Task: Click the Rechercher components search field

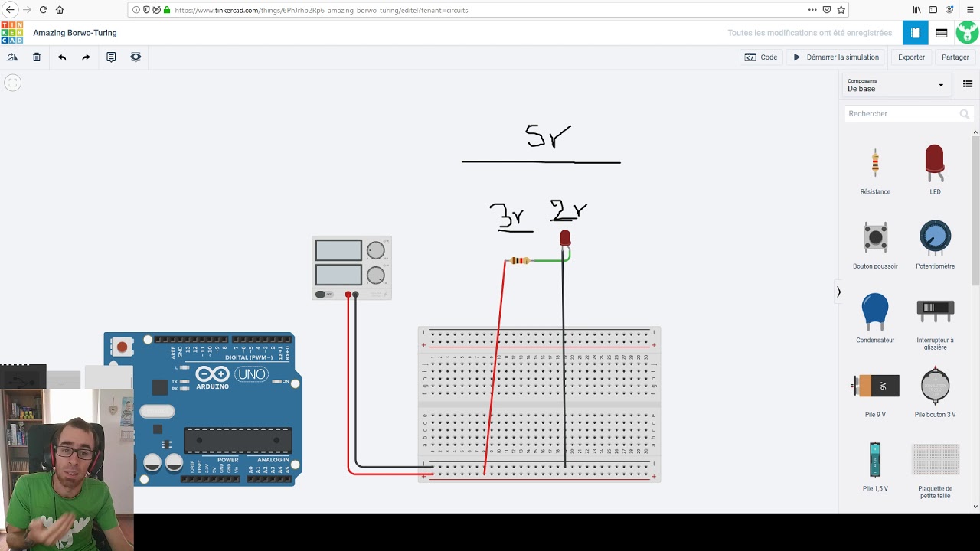Action: point(909,114)
